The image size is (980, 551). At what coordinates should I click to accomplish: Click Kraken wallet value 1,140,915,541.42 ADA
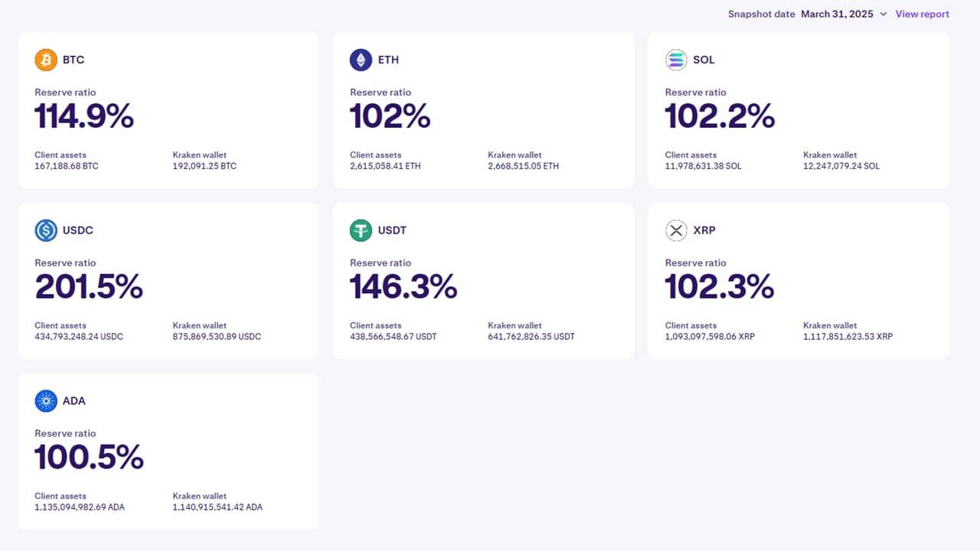click(217, 507)
